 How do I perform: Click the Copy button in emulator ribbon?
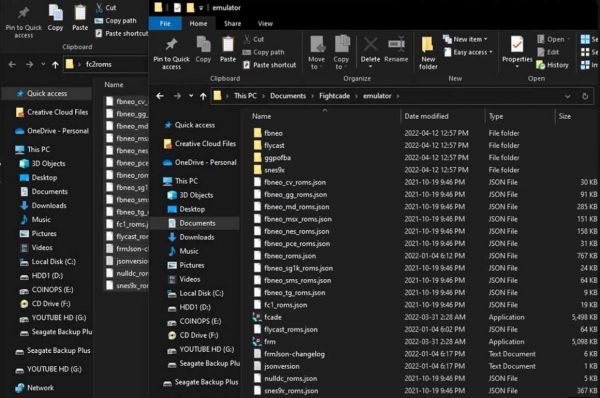(203, 50)
